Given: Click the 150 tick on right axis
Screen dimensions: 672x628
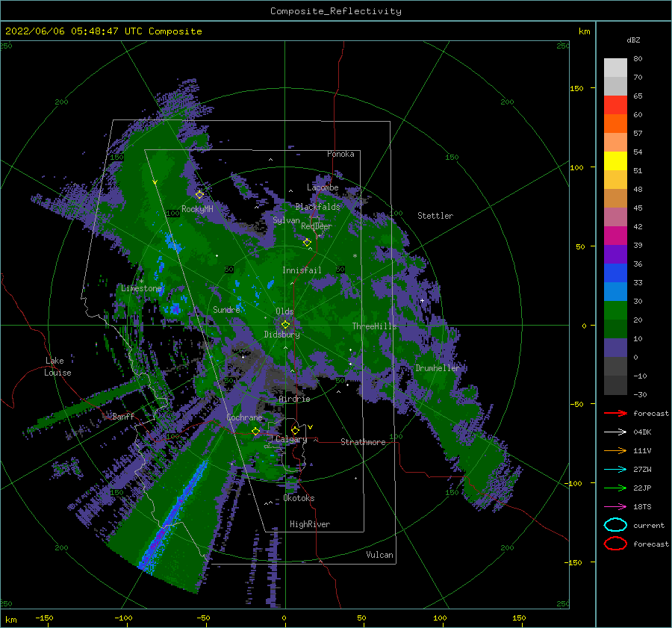Looking at the screenshot, I should pyautogui.click(x=576, y=88).
